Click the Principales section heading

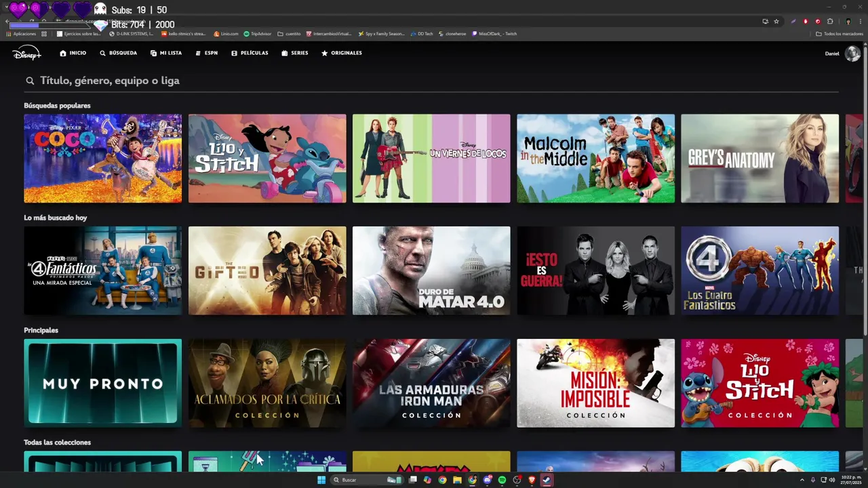click(41, 330)
